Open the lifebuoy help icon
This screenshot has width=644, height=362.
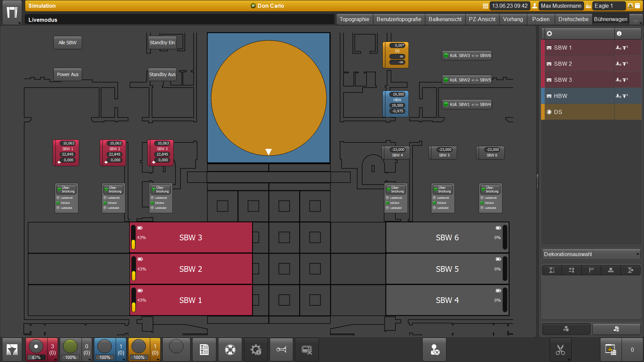(x=230, y=350)
